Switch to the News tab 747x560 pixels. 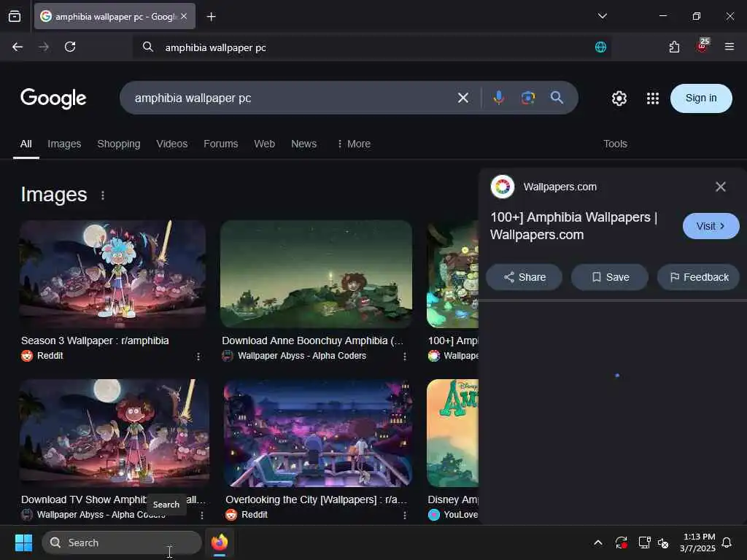304,144
